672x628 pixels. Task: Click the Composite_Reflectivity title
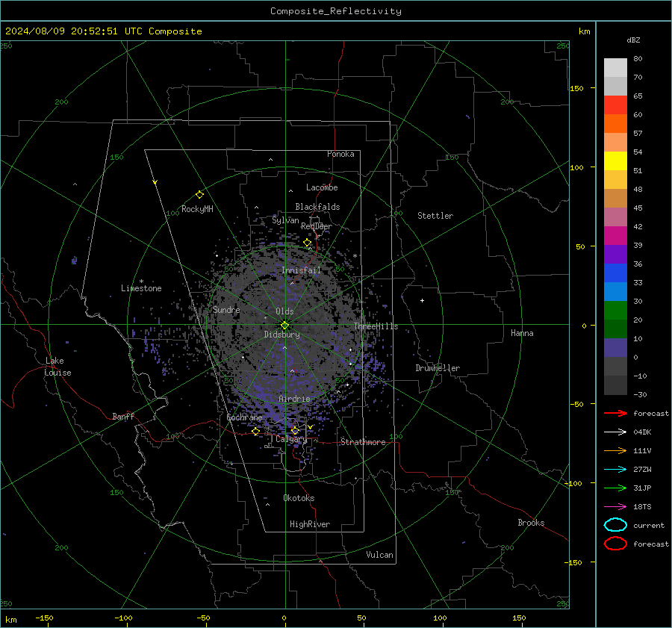(x=336, y=11)
